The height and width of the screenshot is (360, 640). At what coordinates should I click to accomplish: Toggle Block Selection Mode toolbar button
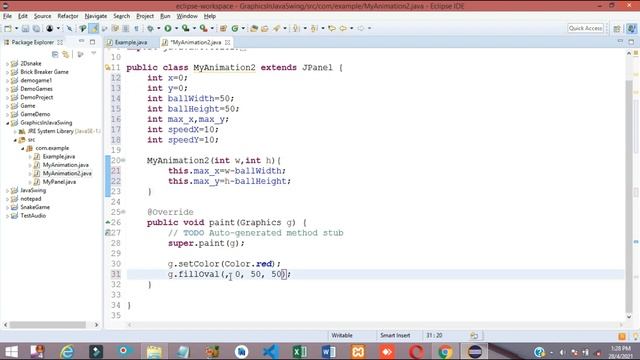click(126, 28)
